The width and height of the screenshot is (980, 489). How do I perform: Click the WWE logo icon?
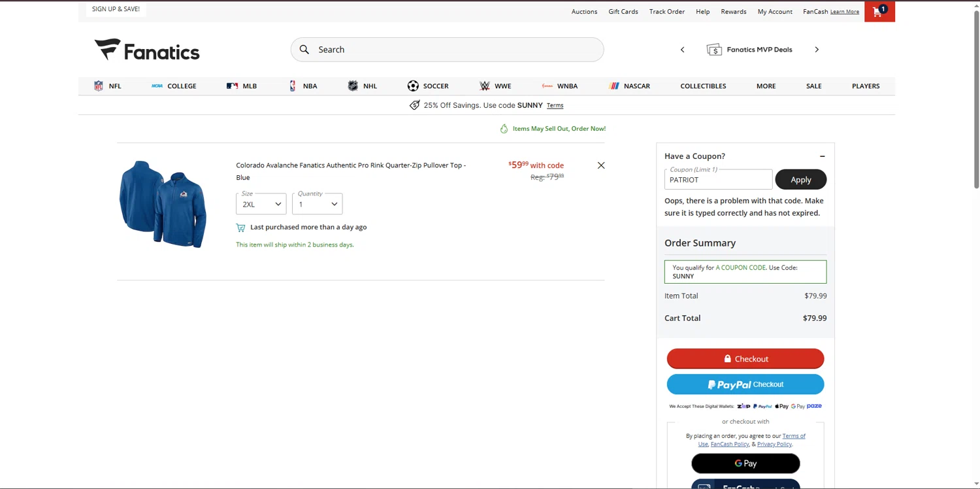pos(484,86)
